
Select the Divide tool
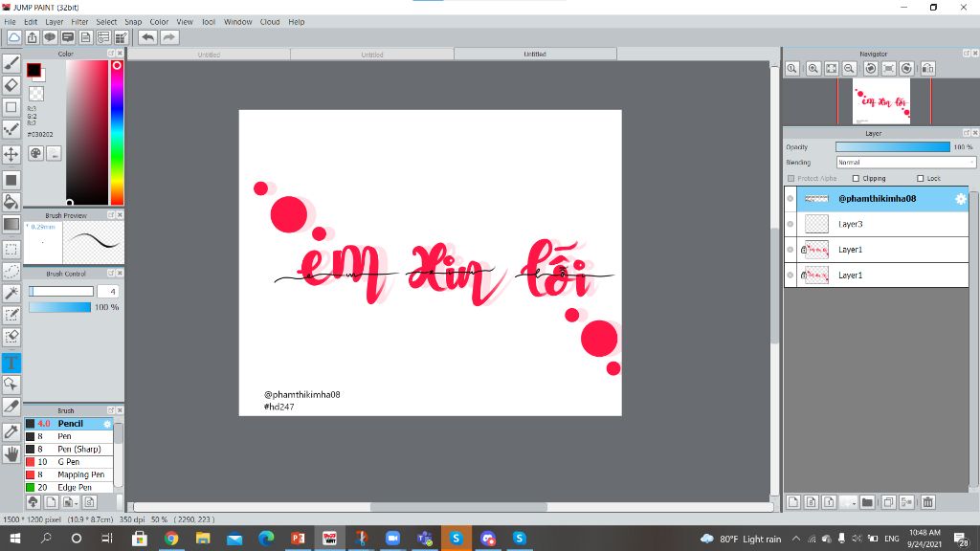(11, 406)
